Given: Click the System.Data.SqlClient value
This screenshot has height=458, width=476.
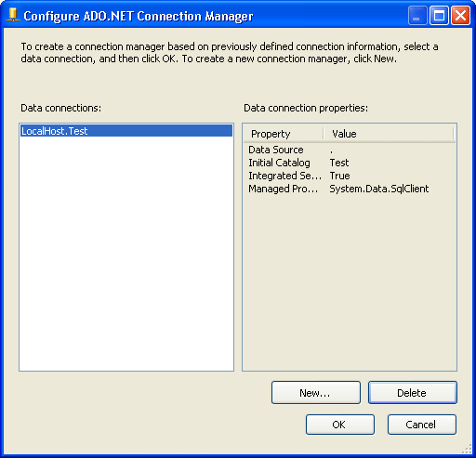Looking at the screenshot, I should (379, 189).
